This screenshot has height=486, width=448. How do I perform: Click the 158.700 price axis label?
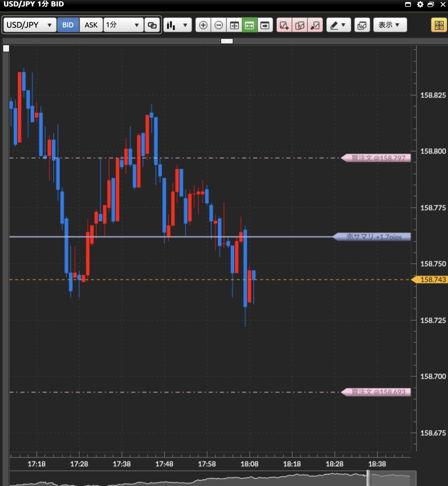(433, 376)
